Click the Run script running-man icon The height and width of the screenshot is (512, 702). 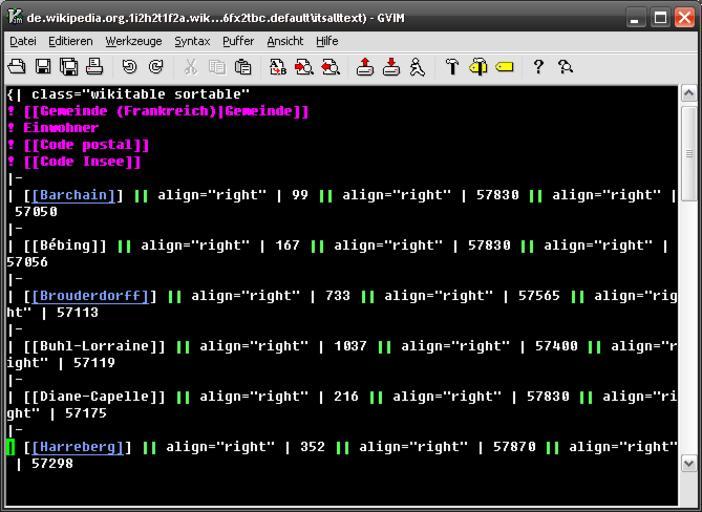click(417, 67)
